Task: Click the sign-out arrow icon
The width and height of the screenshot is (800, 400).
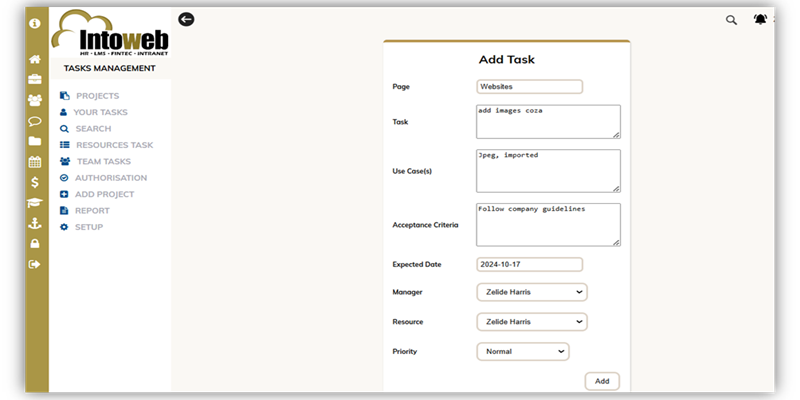Action: [x=35, y=264]
